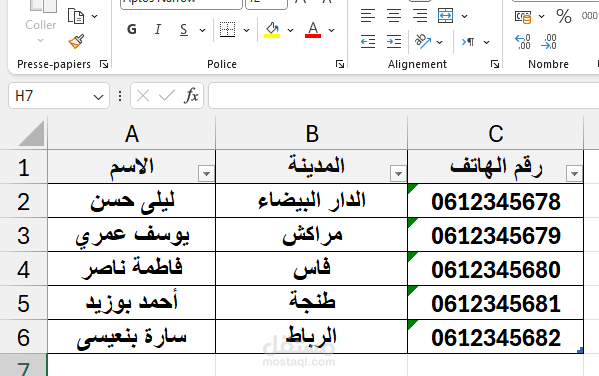Click Insert Function fx button

pyautogui.click(x=191, y=96)
